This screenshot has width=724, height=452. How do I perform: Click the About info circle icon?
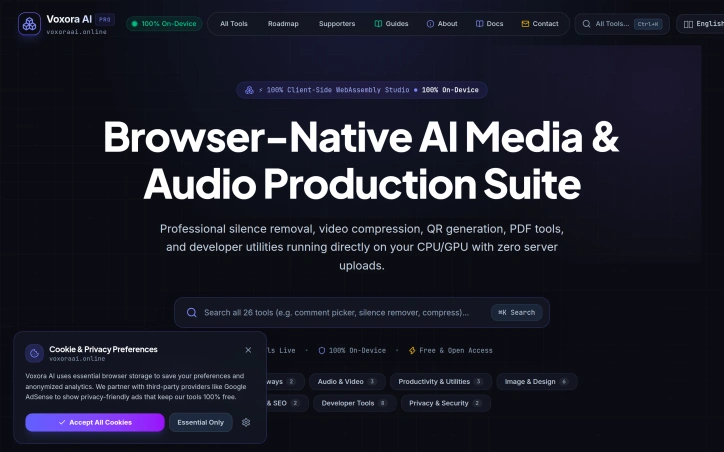tap(430, 24)
